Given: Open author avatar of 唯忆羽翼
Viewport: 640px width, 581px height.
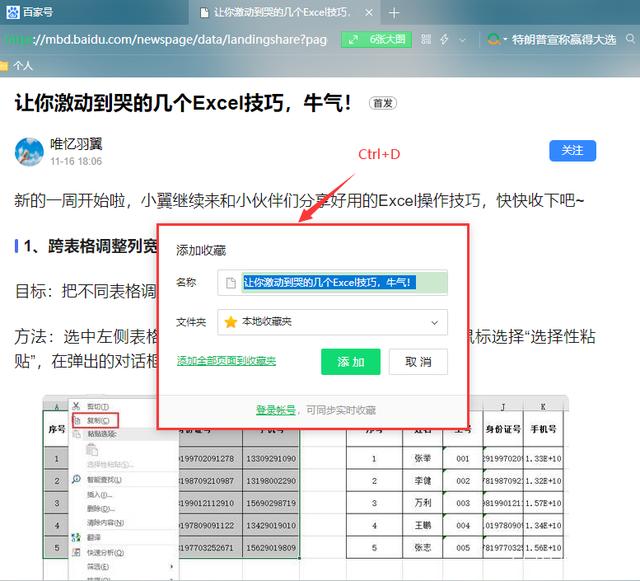Looking at the screenshot, I should coord(29,151).
